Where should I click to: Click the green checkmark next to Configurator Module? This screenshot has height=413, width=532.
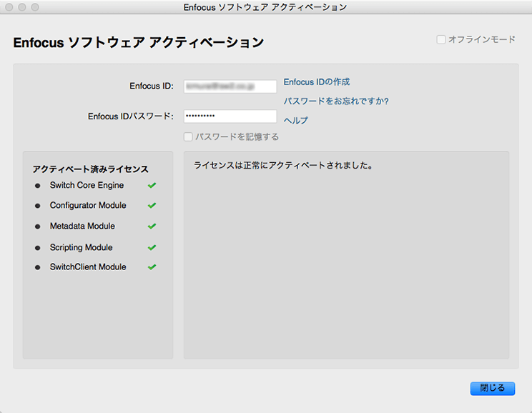click(152, 206)
